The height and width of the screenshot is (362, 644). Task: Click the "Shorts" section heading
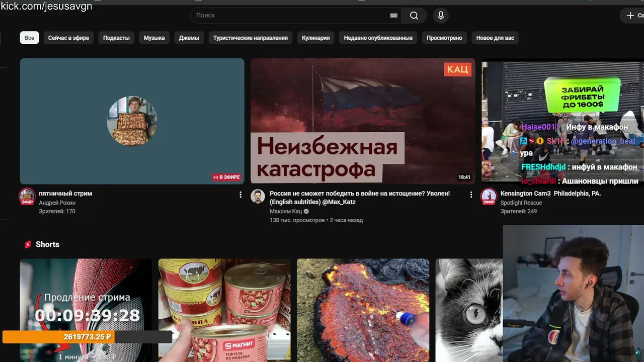pyautogui.click(x=47, y=244)
